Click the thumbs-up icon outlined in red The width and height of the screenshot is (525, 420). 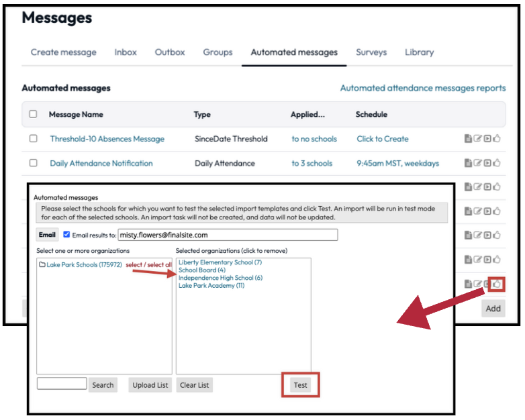pyautogui.click(x=497, y=284)
